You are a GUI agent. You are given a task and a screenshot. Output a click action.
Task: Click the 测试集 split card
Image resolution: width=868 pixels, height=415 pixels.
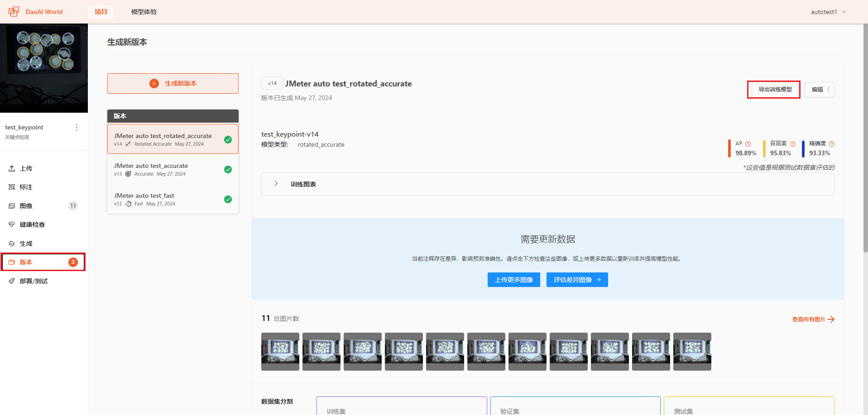tap(749, 406)
